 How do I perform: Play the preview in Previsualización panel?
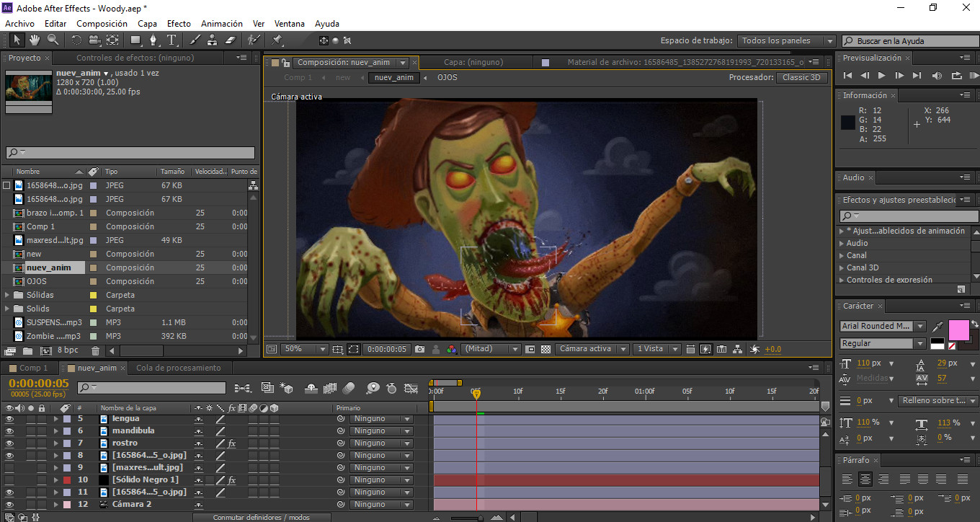coord(881,75)
